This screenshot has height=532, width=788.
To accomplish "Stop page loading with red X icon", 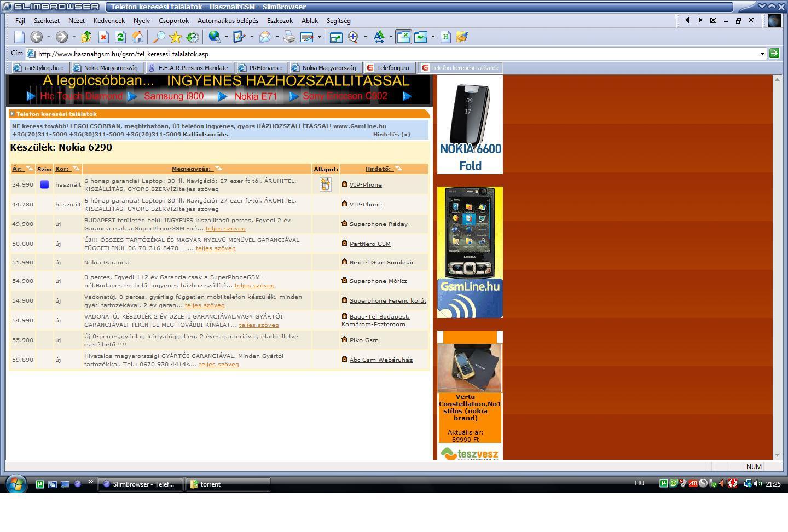I will pyautogui.click(x=103, y=37).
